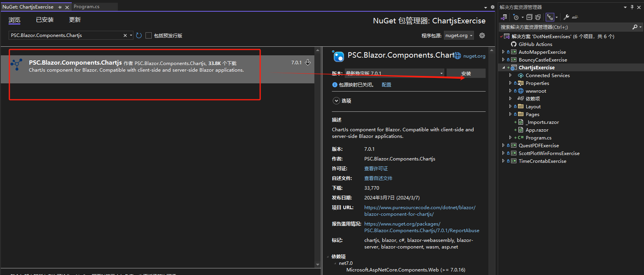
Task: Click the preview selected items icon
Action: coord(575,17)
